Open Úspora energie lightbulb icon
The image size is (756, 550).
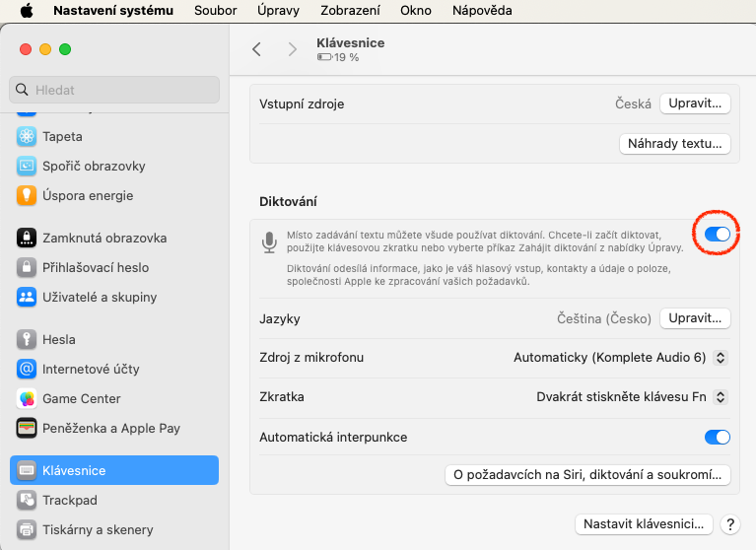click(x=27, y=195)
